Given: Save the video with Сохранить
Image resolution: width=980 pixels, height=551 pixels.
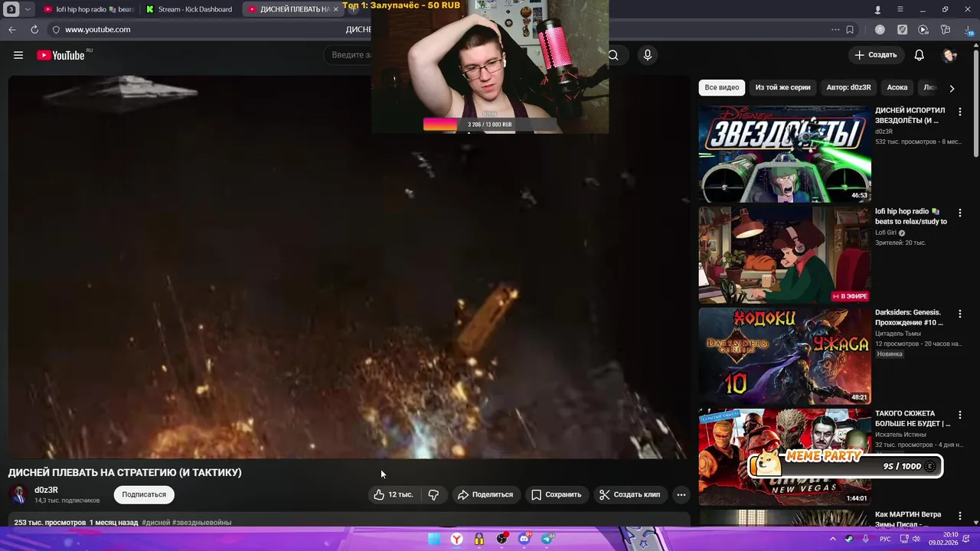Looking at the screenshot, I should tap(557, 494).
